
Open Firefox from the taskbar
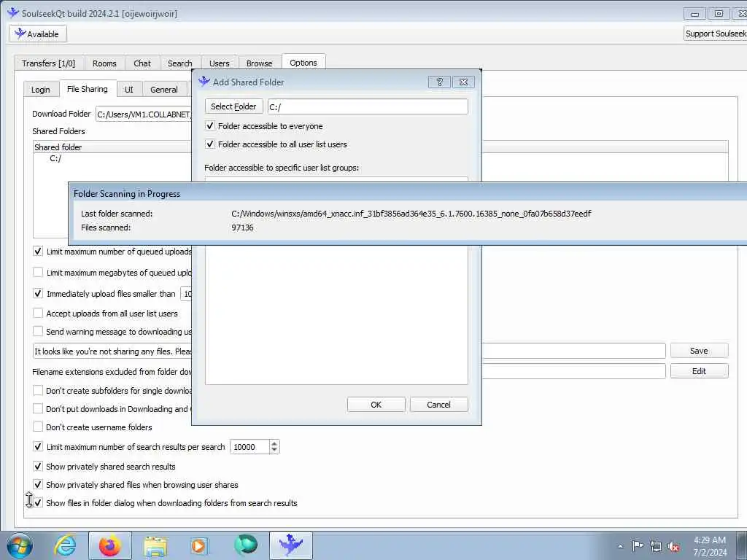[x=109, y=545]
